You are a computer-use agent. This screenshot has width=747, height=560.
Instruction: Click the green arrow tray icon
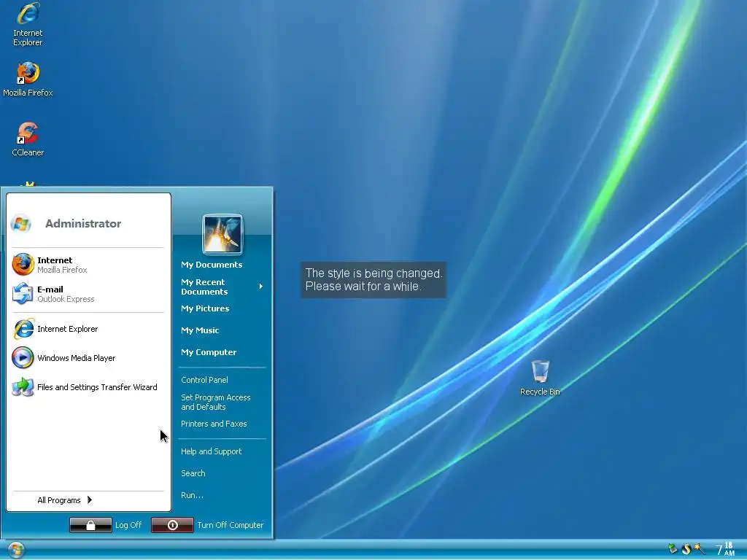[x=673, y=548]
